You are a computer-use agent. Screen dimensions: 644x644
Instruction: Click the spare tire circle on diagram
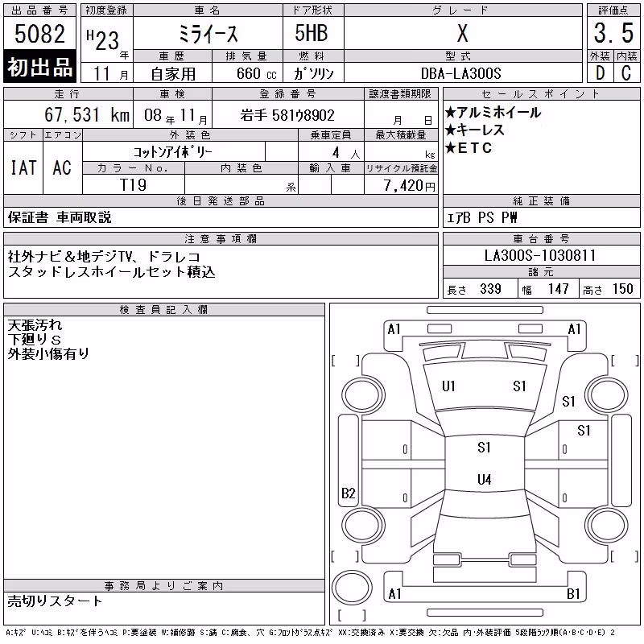[352, 588]
